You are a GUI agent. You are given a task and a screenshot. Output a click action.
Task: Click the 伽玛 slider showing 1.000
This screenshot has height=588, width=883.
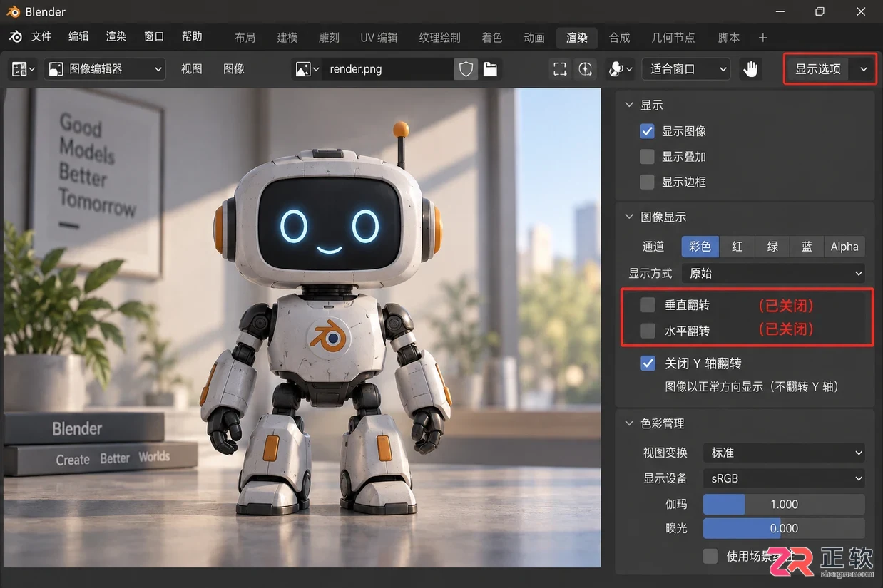(784, 504)
